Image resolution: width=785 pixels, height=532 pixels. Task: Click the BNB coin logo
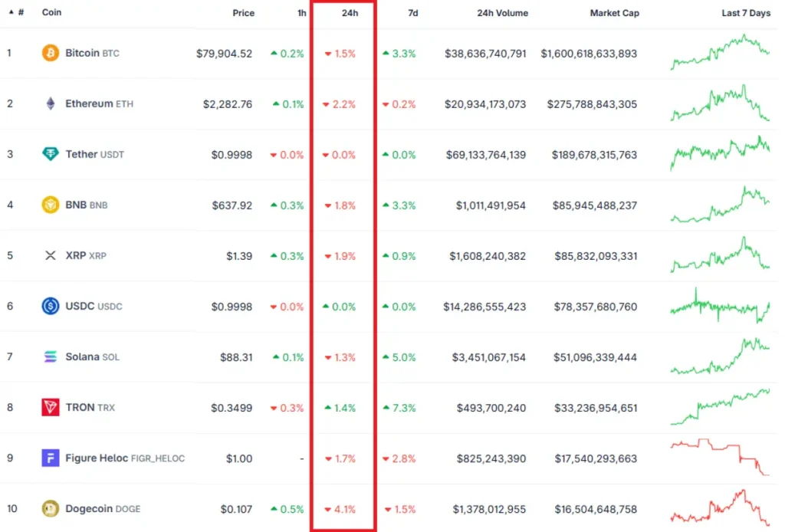[x=50, y=205]
